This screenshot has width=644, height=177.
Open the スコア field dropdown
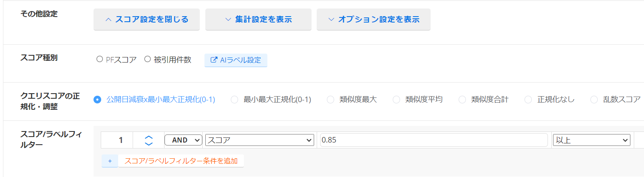coord(259,140)
